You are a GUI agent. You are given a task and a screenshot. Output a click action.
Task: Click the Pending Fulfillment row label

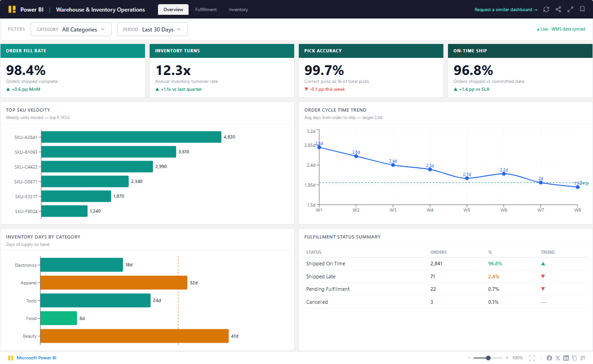coord(328,289)
